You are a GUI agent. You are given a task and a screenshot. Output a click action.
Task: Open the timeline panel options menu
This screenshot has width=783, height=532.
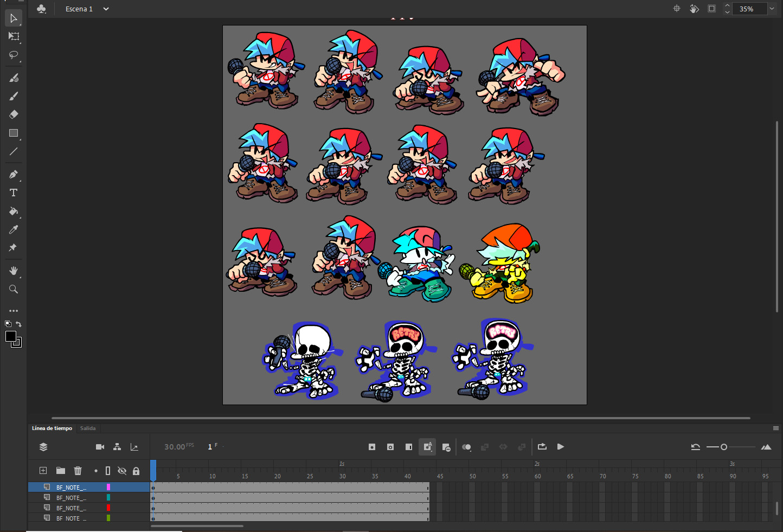775,428
